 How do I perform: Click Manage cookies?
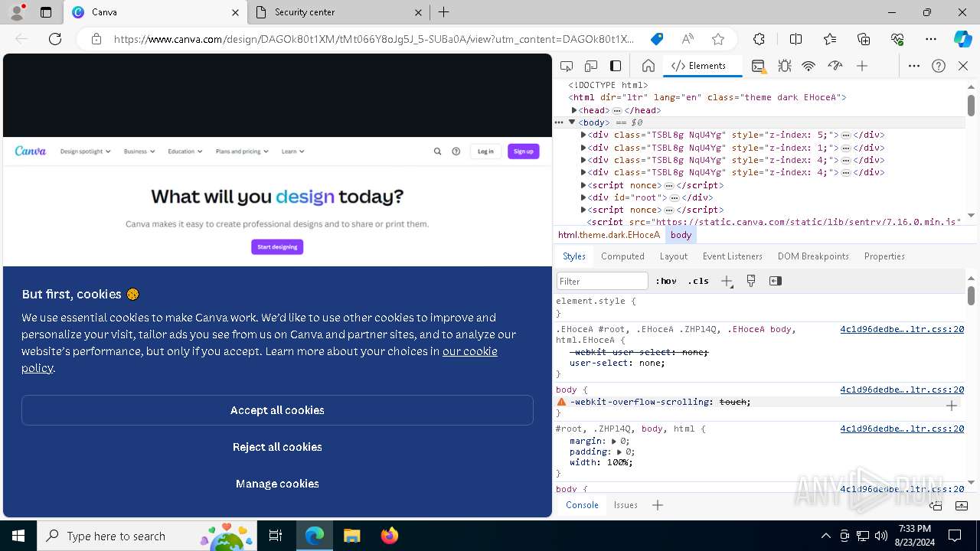pyautogui.click(x=277, y=484)
